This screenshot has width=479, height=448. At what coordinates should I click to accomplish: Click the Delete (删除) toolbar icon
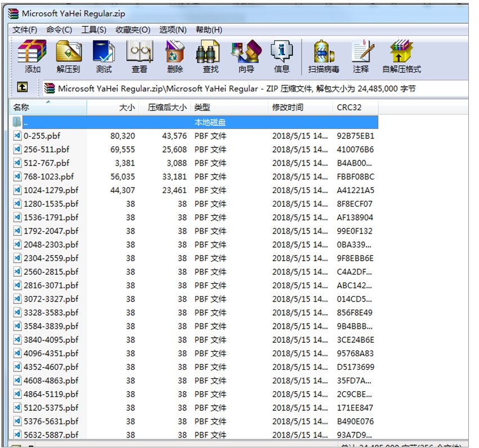[175, 56]
